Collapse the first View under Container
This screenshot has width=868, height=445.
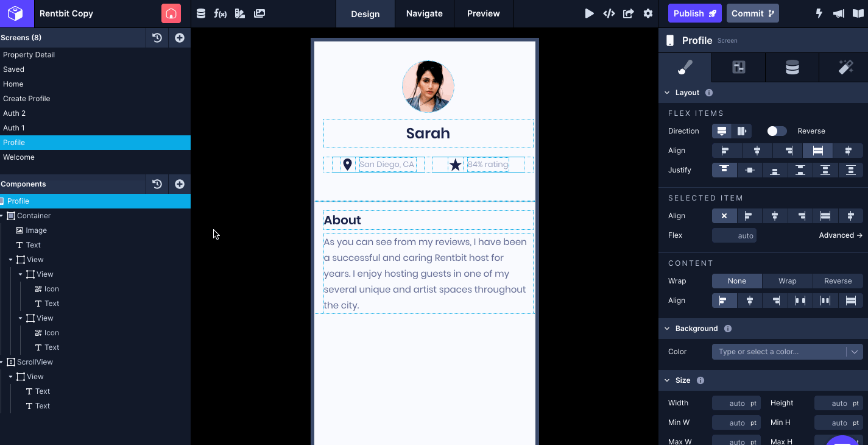(x=11, y=260)
